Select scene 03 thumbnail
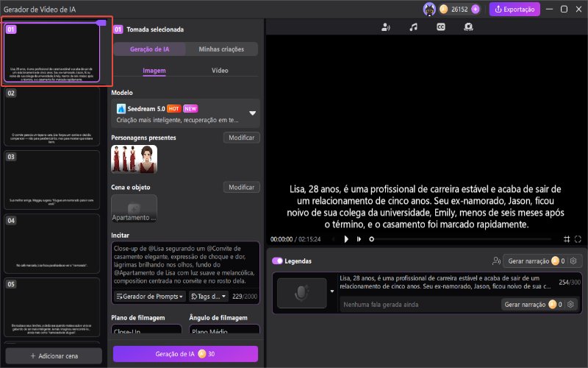Viewport: 588px width, 368px height. (51, 180)
